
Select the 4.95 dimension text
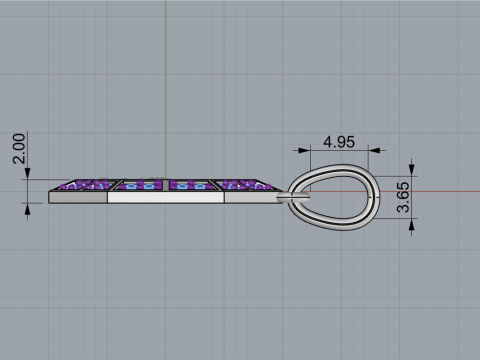(x=339, y=142)
